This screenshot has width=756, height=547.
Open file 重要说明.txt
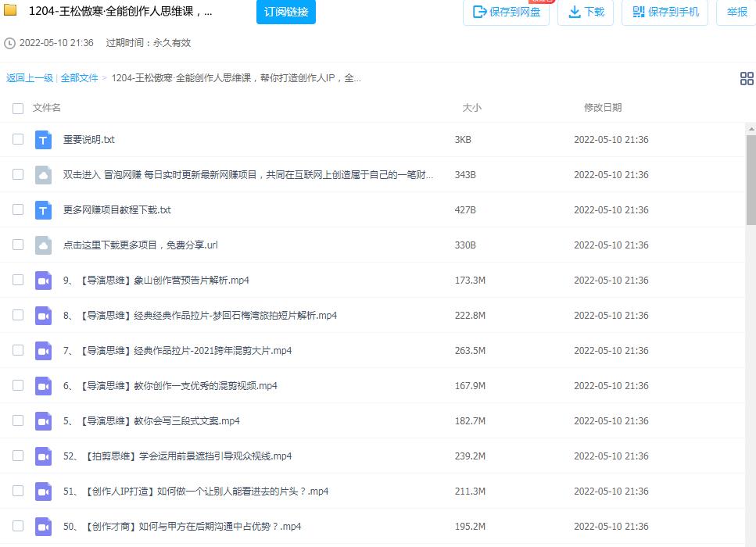88,140
